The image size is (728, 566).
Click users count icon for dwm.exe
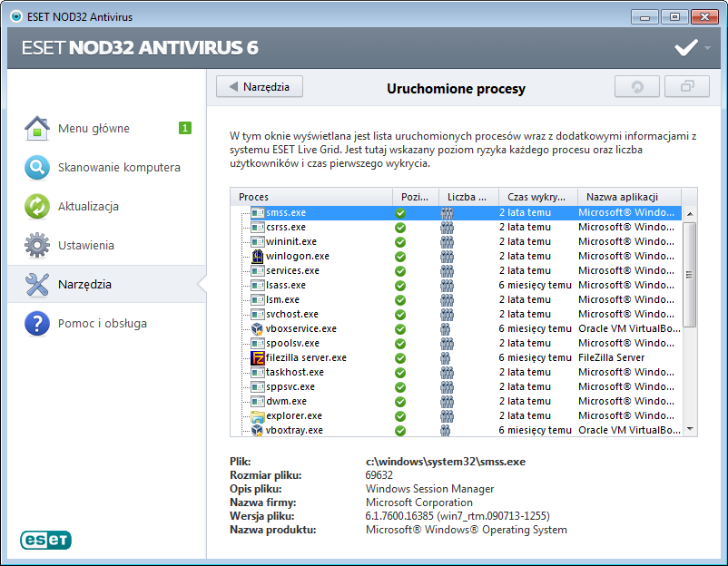coord(448,402)
